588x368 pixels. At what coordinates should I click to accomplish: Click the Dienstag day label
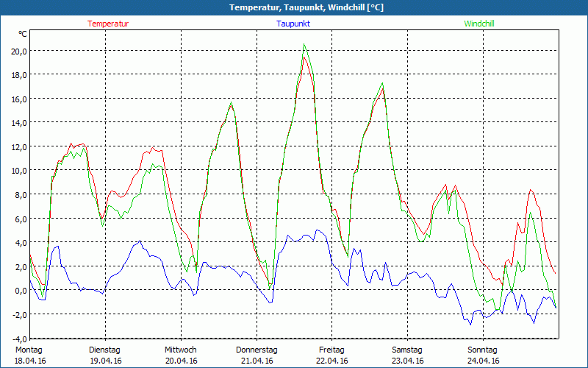(104, 350)
